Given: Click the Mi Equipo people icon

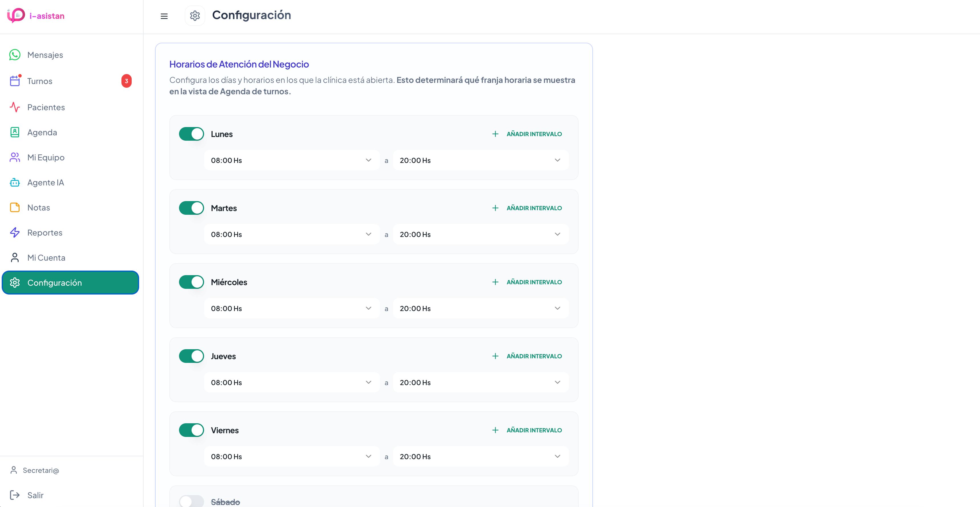Looking at the screenshot, I should (x=15, y=157).
